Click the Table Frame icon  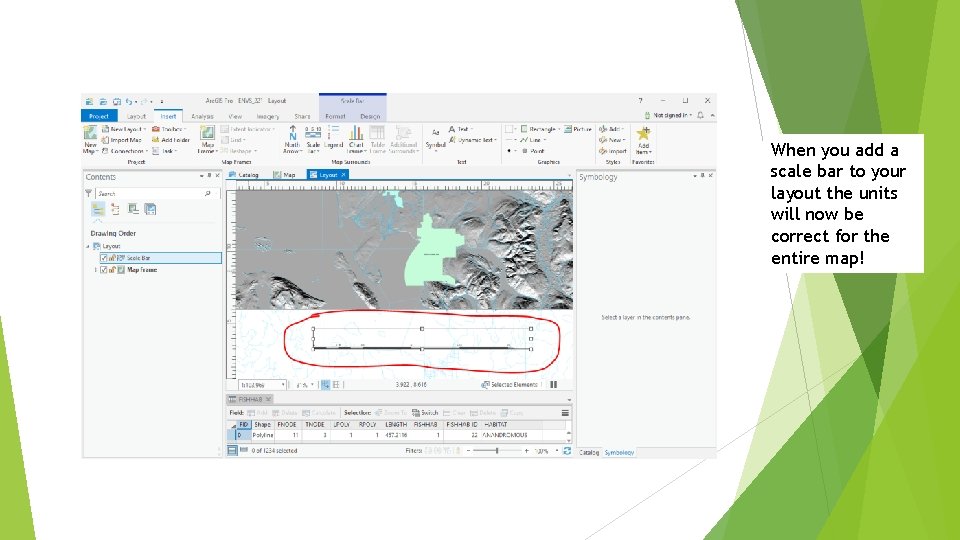tap(377, 140)
